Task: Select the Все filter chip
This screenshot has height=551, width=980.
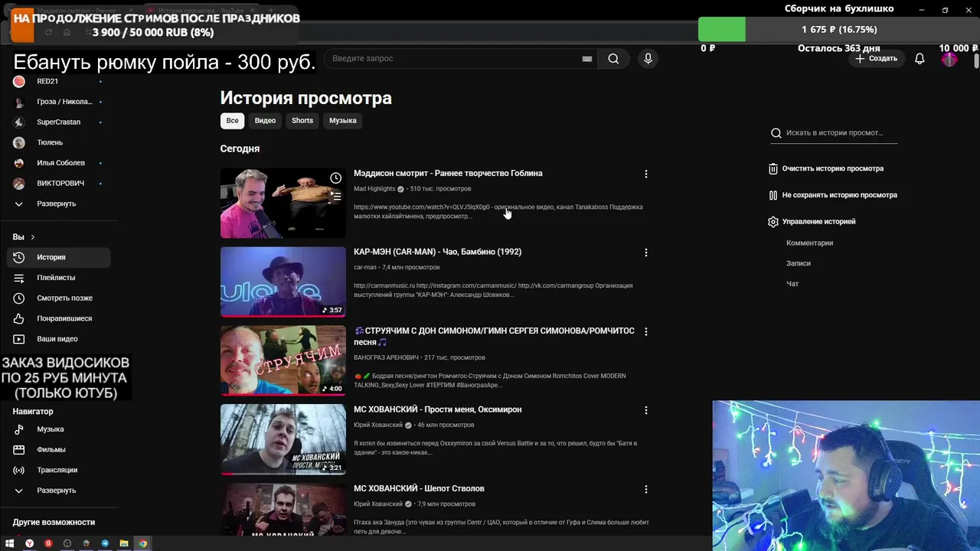Action: 232,121
